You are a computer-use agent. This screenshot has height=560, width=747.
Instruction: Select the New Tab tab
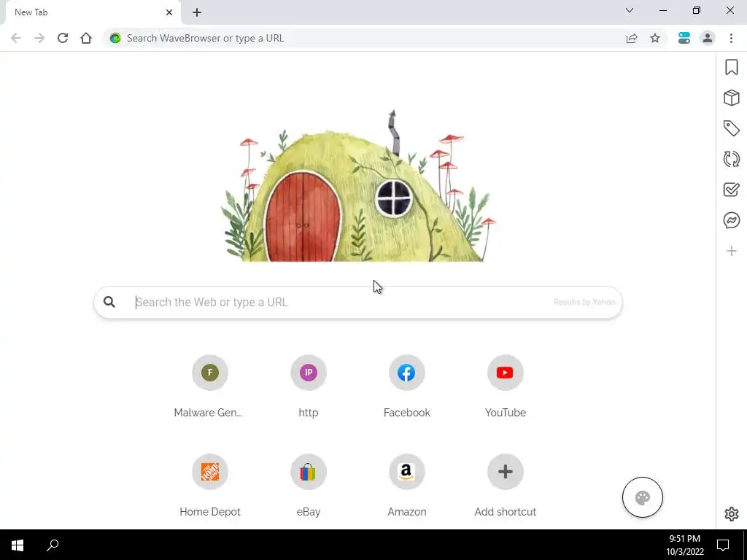(x=93, y=12)
